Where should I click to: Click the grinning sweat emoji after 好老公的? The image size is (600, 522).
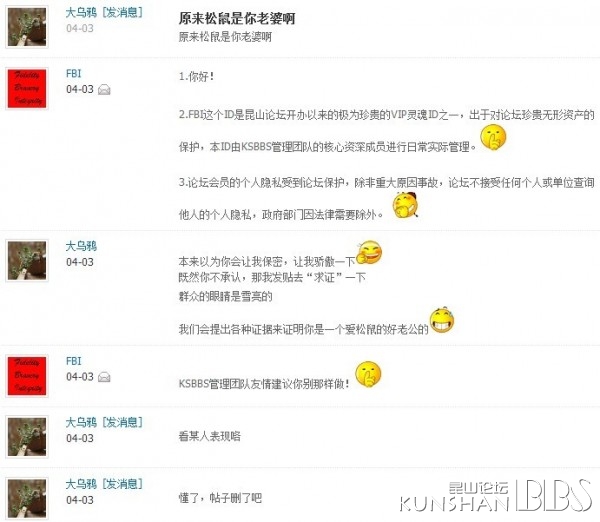click(442, 320)
